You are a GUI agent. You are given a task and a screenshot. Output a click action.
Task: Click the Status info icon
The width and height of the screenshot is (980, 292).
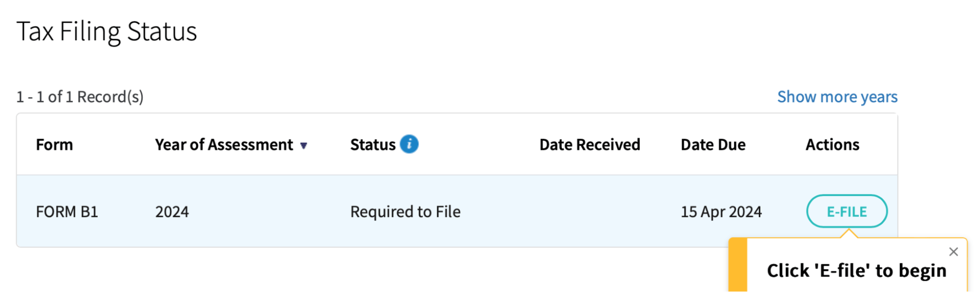click(x=410, y=144)
